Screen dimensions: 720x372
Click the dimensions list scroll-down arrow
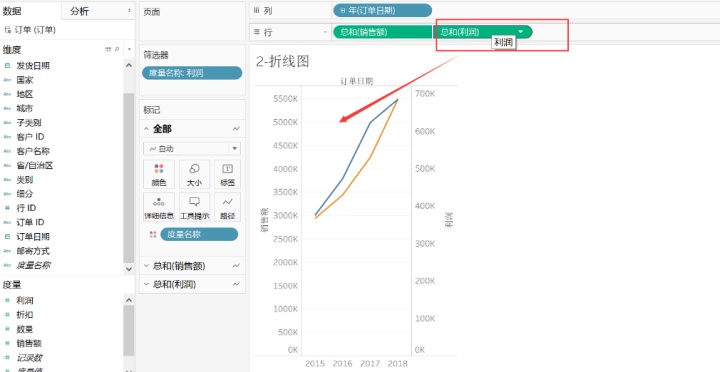pos(129,269)
